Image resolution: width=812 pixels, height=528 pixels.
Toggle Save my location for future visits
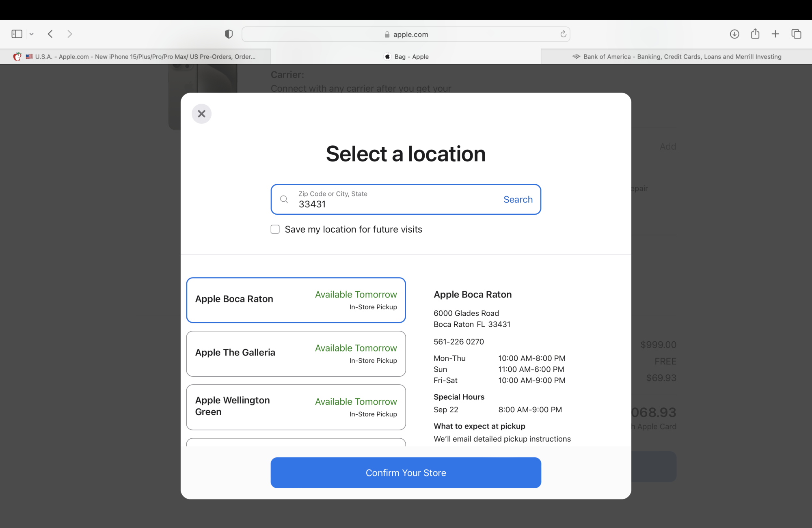tap(274, 229)
